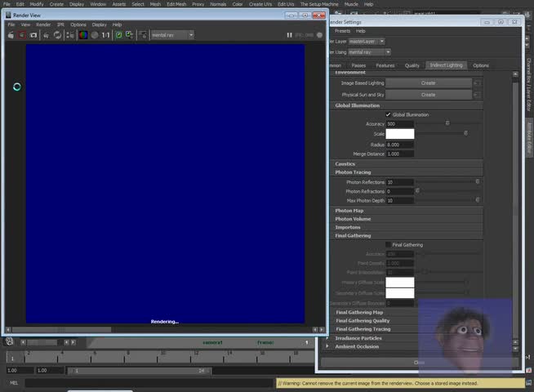
Task: Click the image navigation icon below Render View
Action: [x=10, y=341]
